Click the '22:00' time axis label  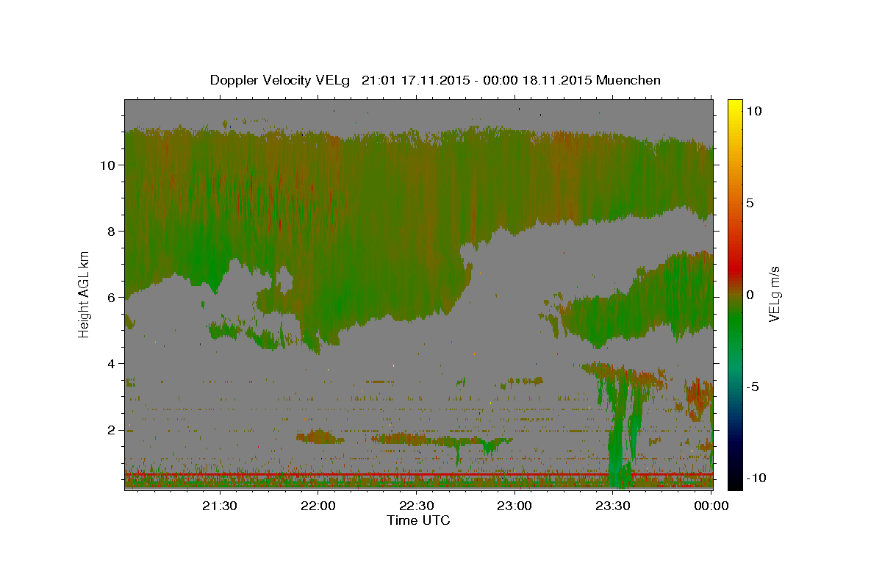(x=318, y=506)
